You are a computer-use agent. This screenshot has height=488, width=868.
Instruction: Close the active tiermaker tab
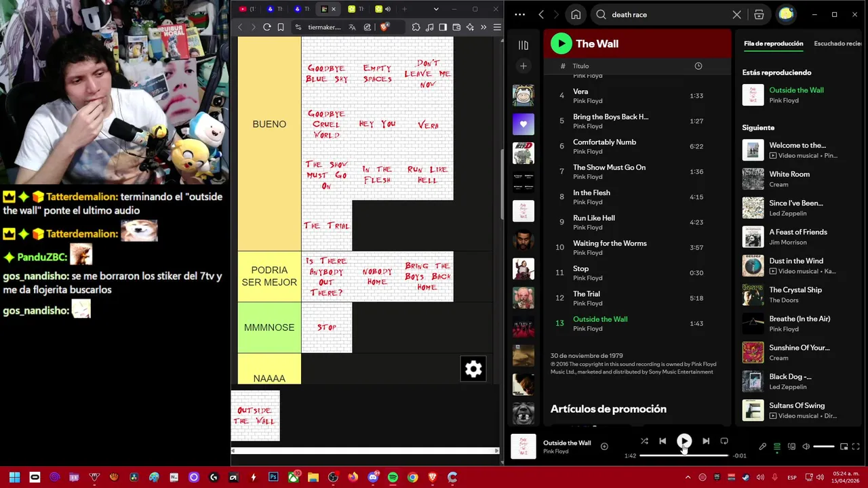coord(334,9)
